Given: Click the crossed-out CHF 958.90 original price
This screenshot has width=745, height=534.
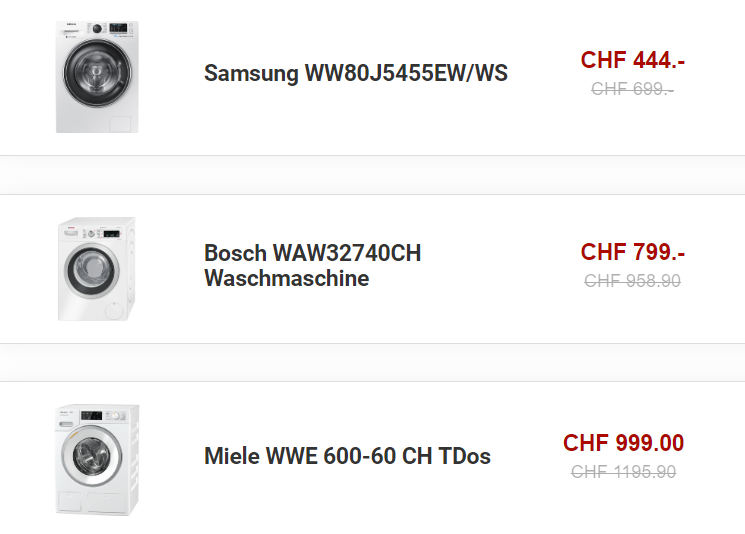Looking at the screenshot, I should coord(632,281).
